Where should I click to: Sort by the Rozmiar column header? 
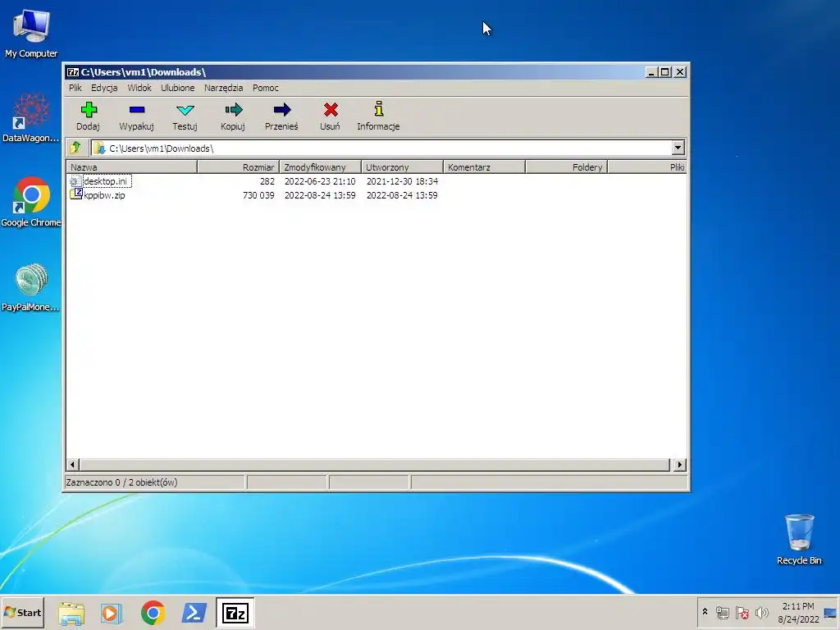[x=239, y=167]
